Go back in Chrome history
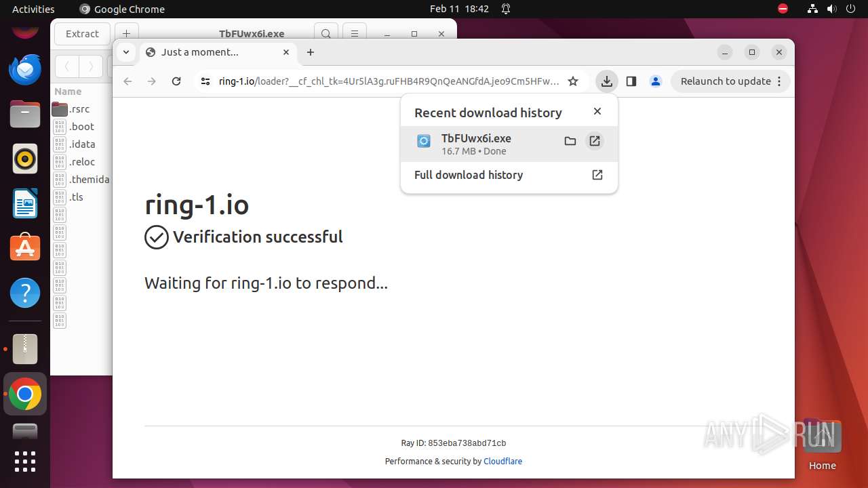Image resolution: width=868 pixels, height=488 pixels. [127, 81]
